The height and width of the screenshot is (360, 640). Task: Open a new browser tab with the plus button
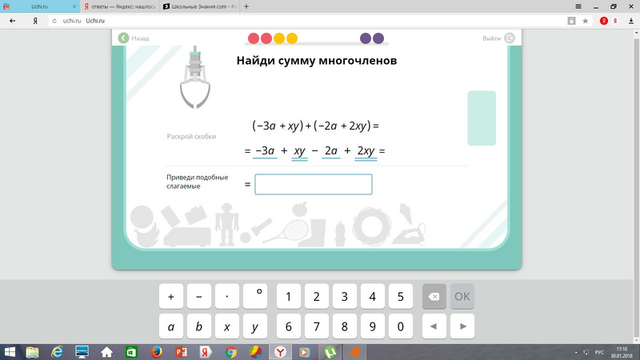[246, 7]
